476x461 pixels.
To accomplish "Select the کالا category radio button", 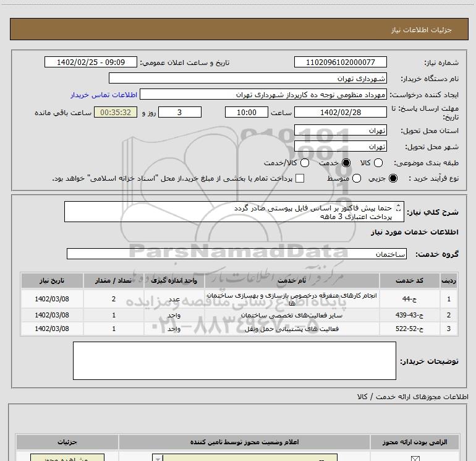I will [x=378, y=163].
